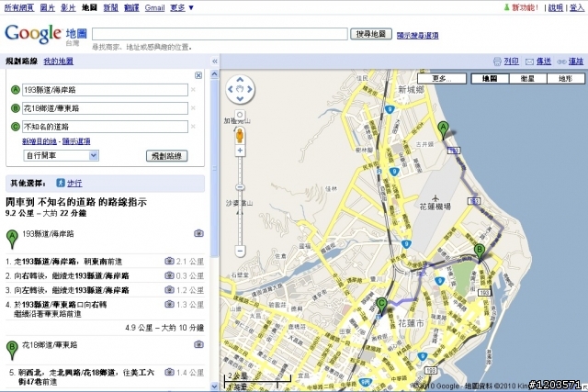This screenshot has height=392, width=588.
Task: Open camera icon for step 3
Action: coord(169,290)
